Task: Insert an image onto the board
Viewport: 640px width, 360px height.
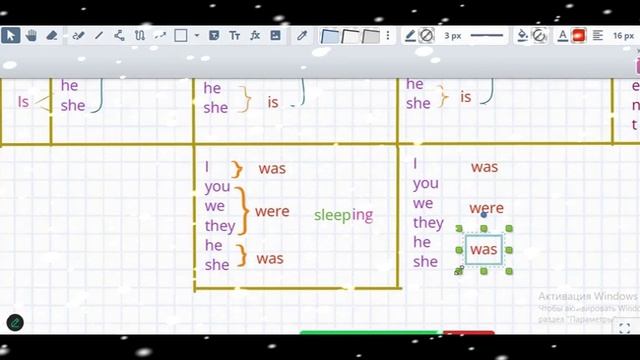Action: (276, 36)
